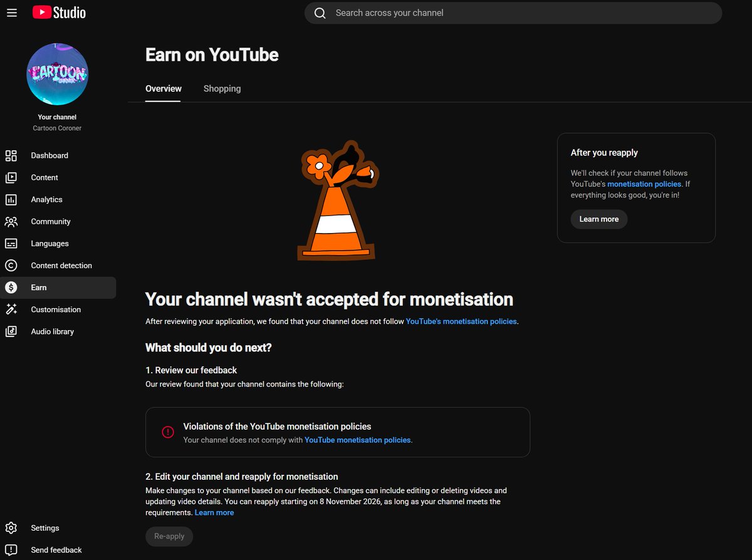
Task: Click the YouTube Studio logo
Action: 59,13
